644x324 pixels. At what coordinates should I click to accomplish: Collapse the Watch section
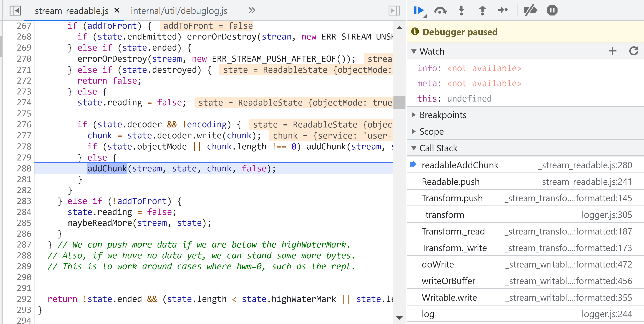414,52
